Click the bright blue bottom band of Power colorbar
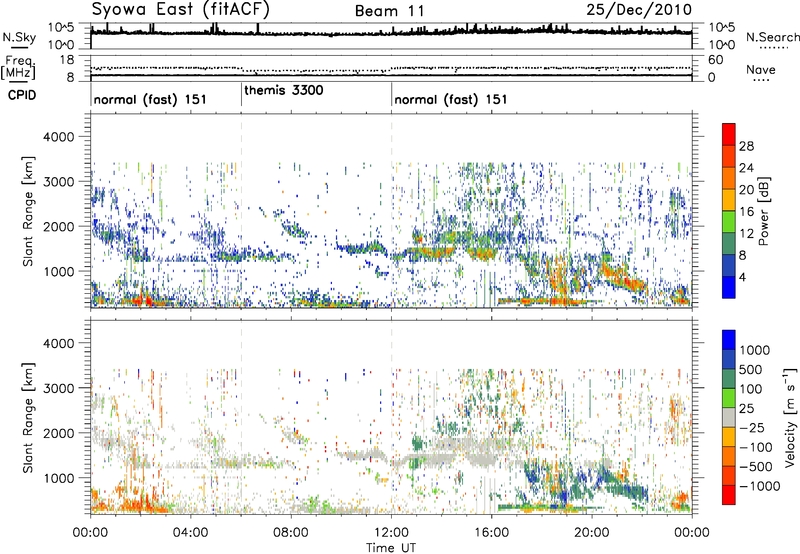800x554 pixels. point(729,287)
